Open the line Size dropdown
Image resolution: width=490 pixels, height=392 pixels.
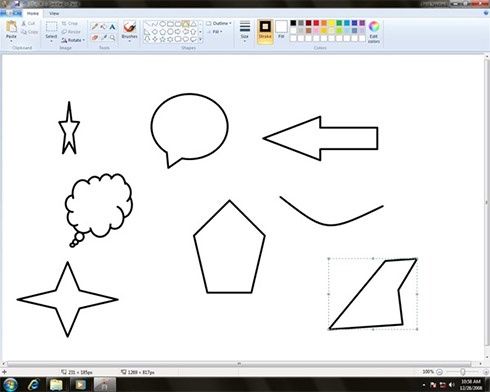point(245,31)
